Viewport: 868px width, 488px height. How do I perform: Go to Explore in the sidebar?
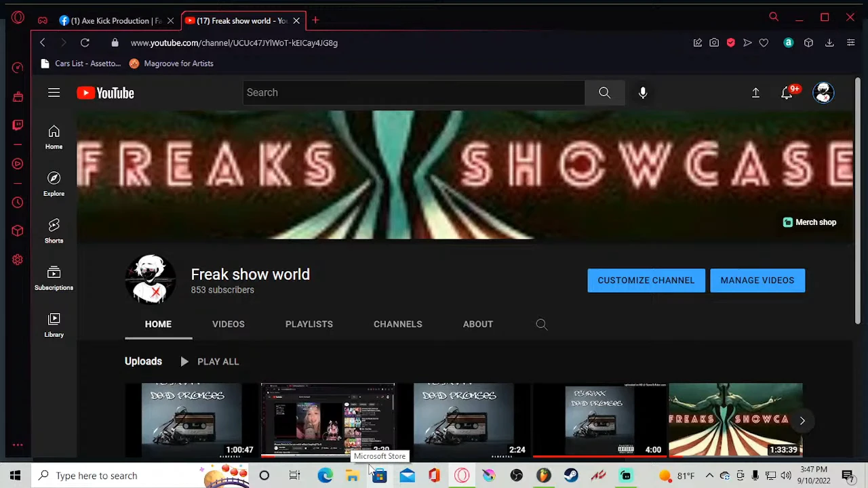[54, 184]
